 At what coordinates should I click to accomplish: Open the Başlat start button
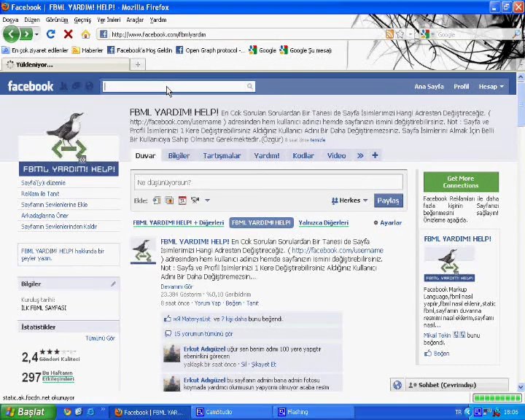click(x=28, y=412)
